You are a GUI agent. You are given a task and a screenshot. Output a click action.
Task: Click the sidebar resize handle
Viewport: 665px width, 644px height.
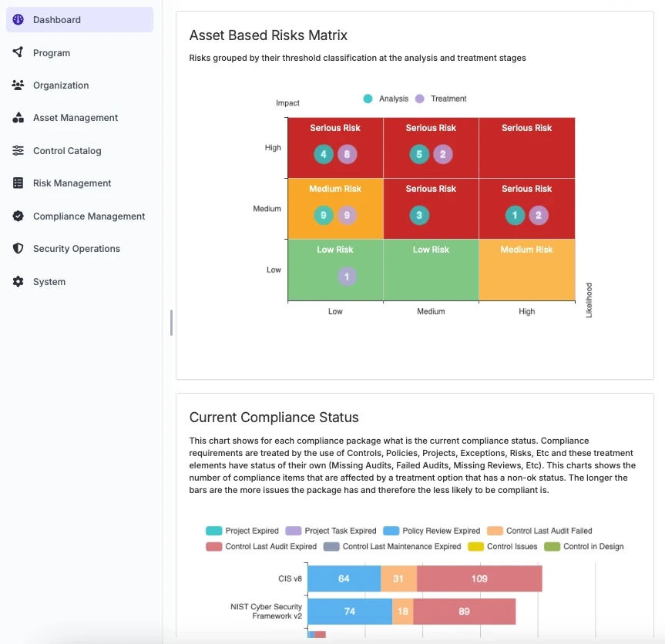pos(171,323)
